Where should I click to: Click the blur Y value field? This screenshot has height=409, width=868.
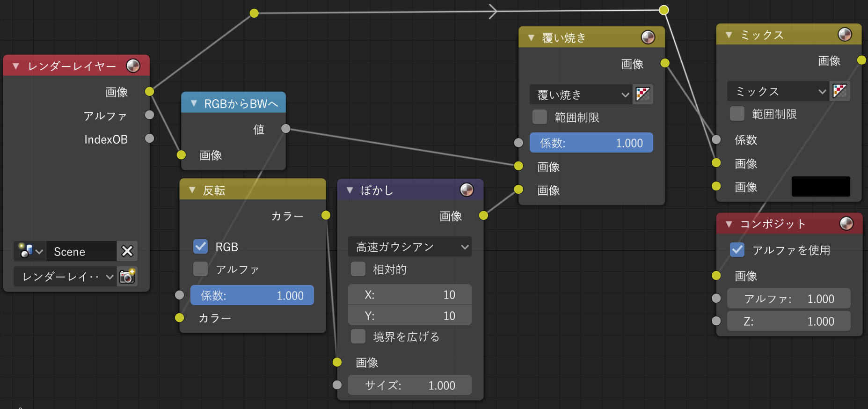[409, 315]
